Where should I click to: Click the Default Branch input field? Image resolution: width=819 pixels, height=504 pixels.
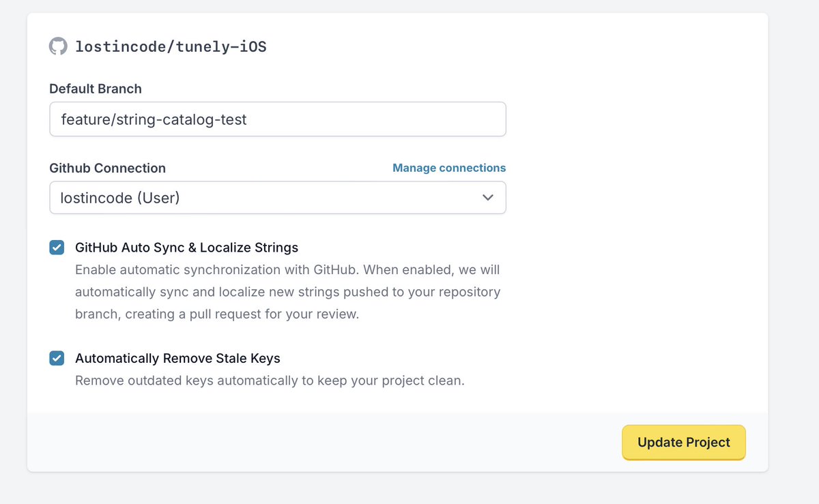pos(278,119)
